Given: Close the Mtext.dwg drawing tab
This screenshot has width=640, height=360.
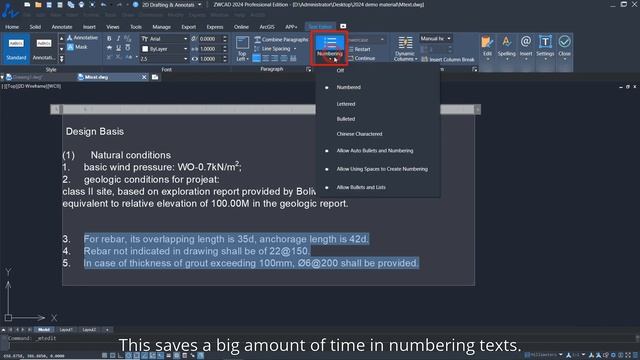Looking at the screenshot, I should [x=144, y=77].
